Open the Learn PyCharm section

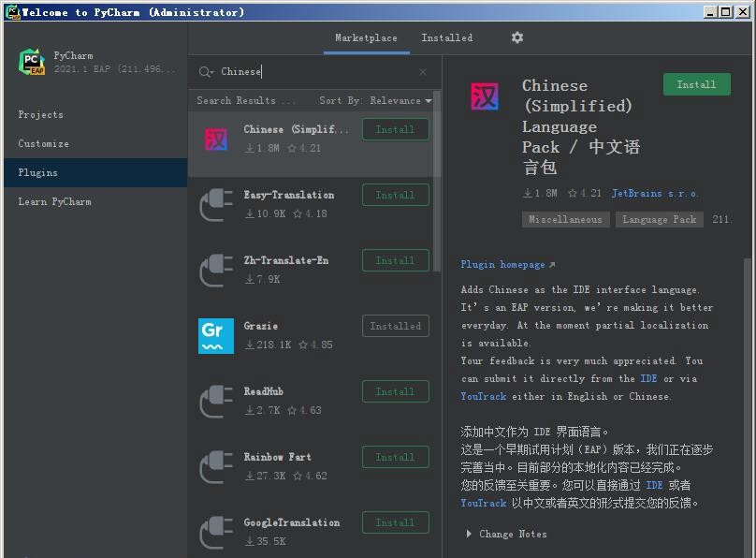pyautogui.click(x=95, y=201)
